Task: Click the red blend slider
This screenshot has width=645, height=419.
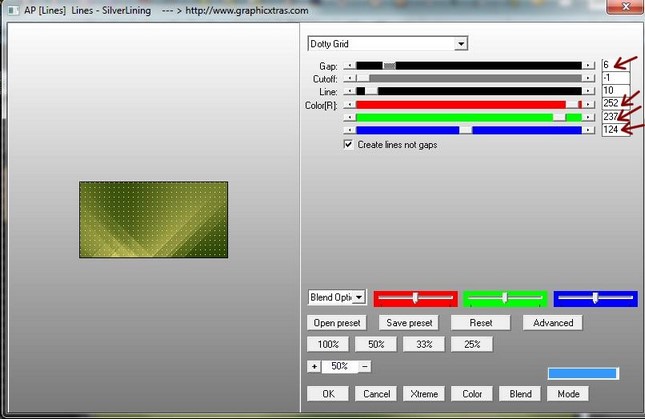Action: [415, 298]
